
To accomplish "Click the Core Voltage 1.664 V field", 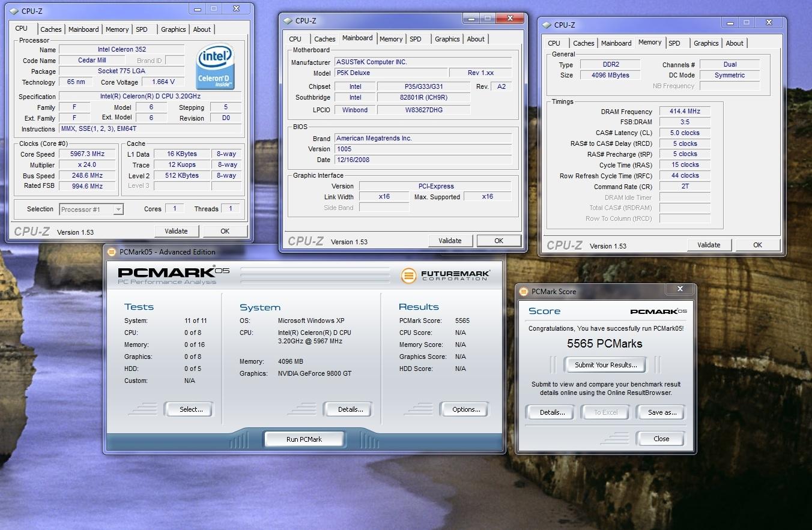I will tap(163, 82).
